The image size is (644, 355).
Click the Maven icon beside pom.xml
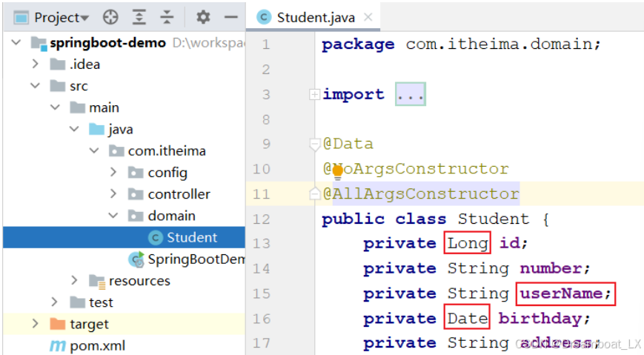[58, 346]
